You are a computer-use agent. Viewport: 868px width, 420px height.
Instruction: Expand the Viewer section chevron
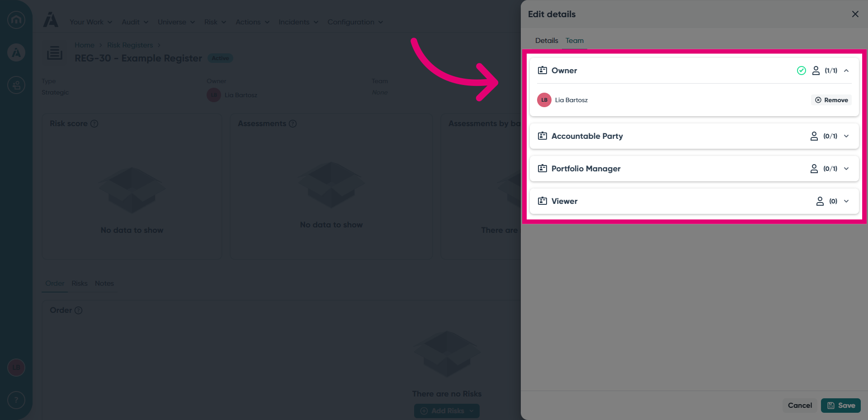click(x=846, y=201)
